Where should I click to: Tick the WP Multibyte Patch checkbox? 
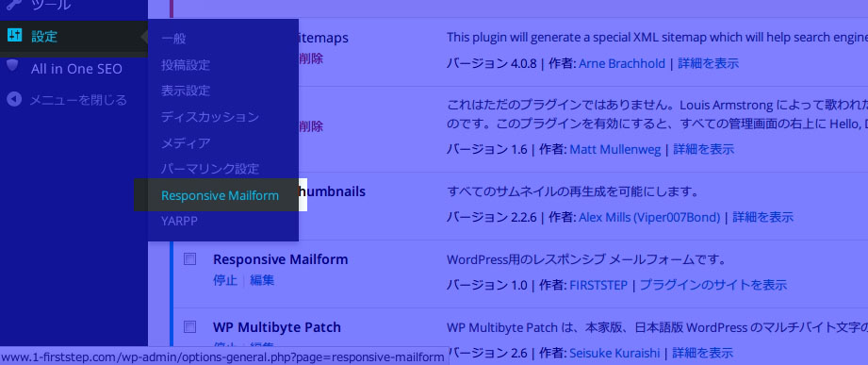189,326
